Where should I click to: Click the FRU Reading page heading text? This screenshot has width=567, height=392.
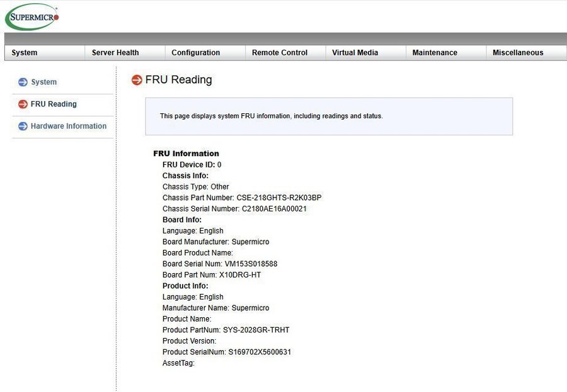tap(178, 80)
